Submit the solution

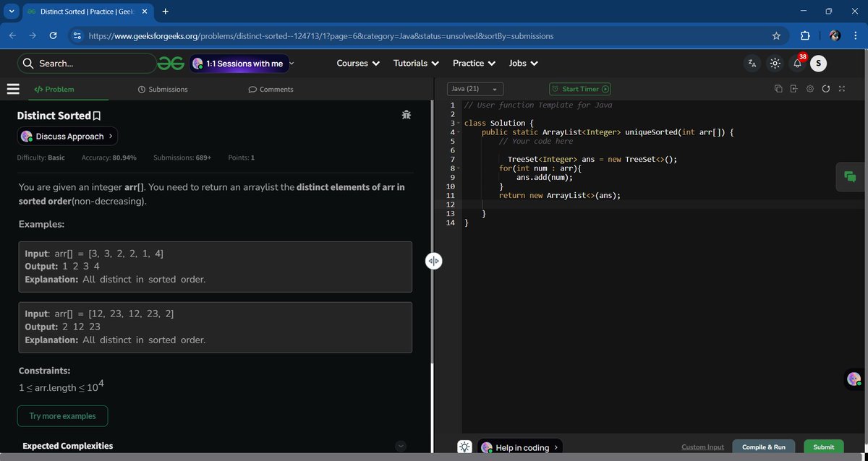click(823, 447)
